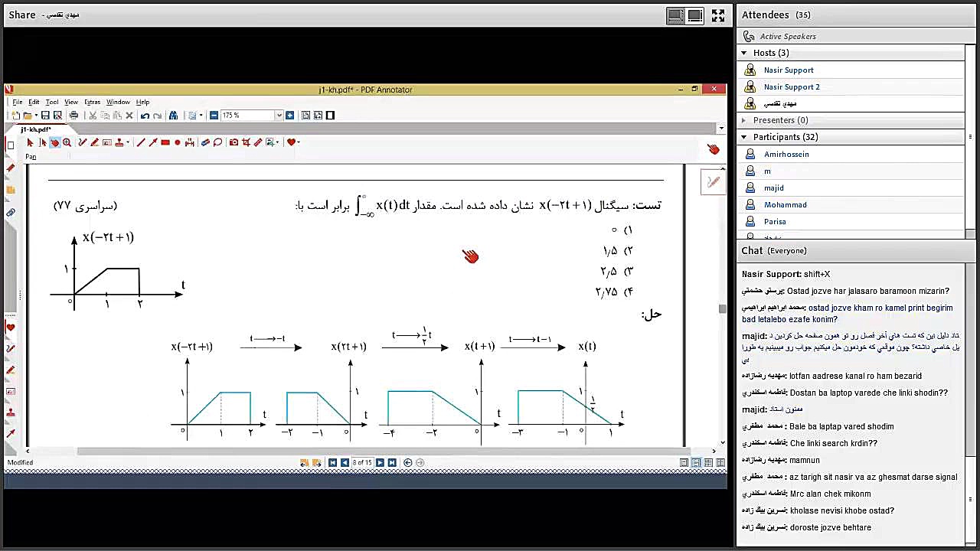
Task: Save the document with the floppy disk icon
Action: (x=45, y=116)
